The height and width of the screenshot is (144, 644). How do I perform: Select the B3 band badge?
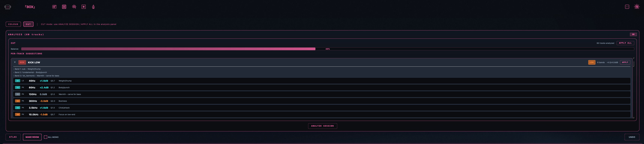(17, 94)
